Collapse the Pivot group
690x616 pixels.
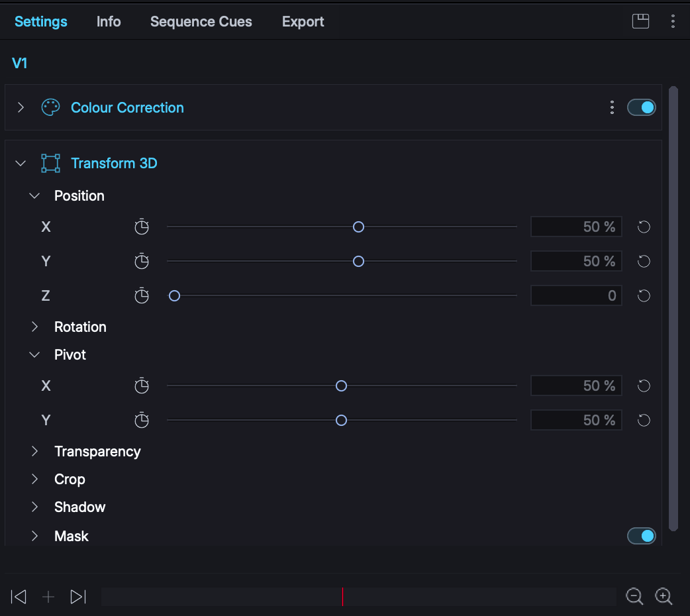point(34,354)
